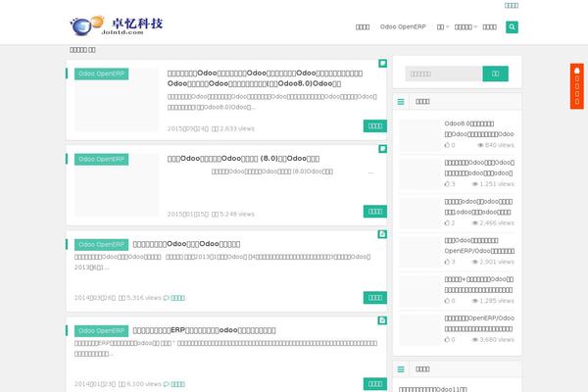Like the sidebar post with 840 views
Image resolution: width=588 pixels, height=392 pixels.
point(449,145)
